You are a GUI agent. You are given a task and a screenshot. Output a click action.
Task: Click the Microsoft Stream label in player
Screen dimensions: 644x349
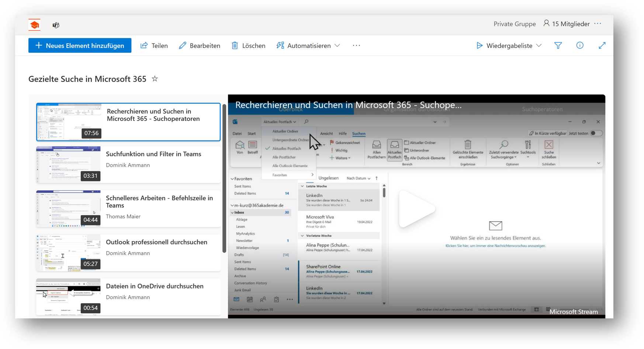click(x=574, y=312)
